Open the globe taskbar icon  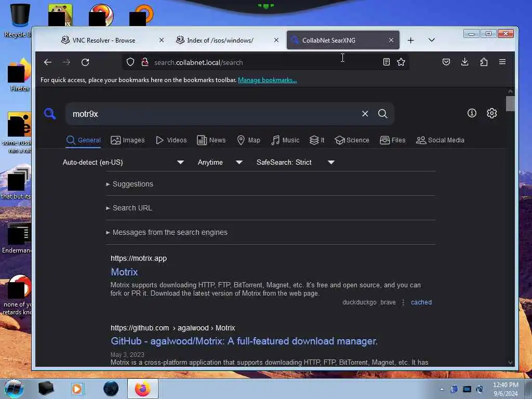[111, 389]
